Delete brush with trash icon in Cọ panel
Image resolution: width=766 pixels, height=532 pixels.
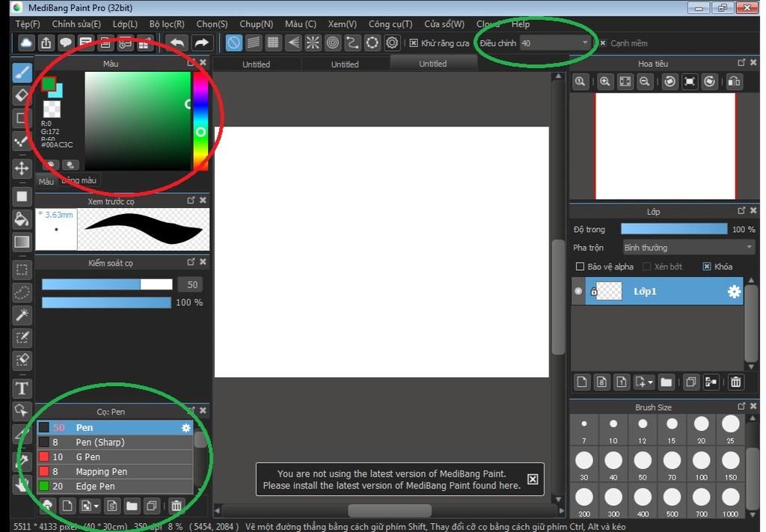pos(177,506)
